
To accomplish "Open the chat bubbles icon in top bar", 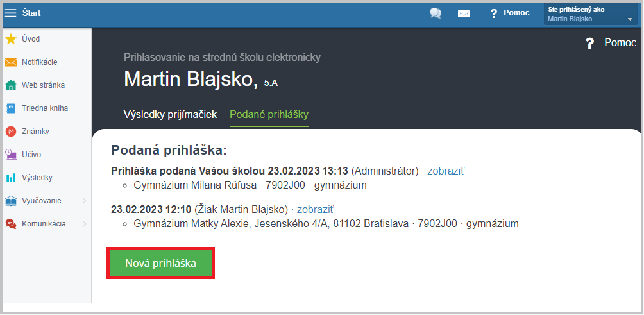I will [436, 13].
